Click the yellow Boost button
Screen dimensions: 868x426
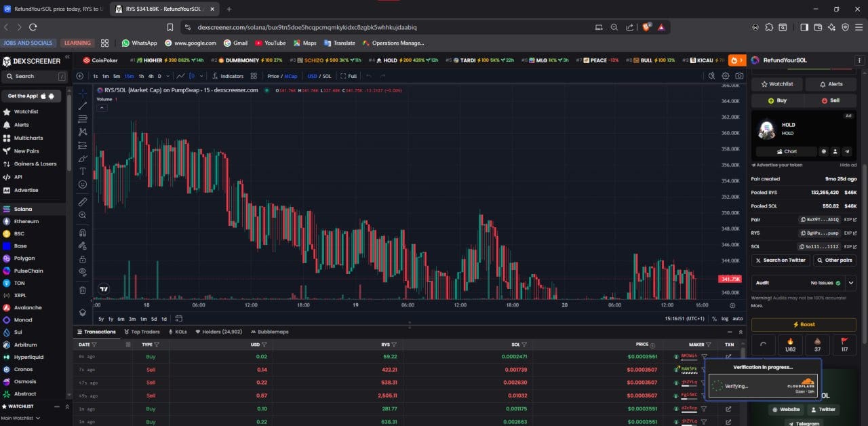coord(804,324)
